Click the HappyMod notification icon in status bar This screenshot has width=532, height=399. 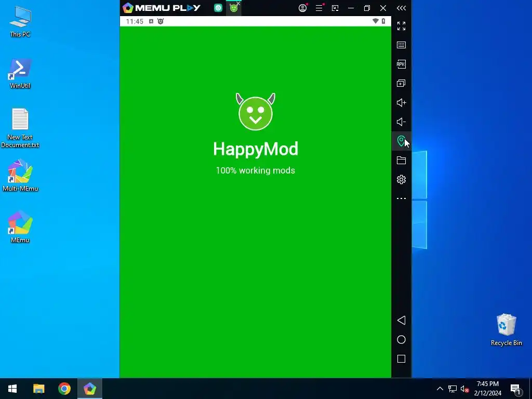tap(161, 21)
